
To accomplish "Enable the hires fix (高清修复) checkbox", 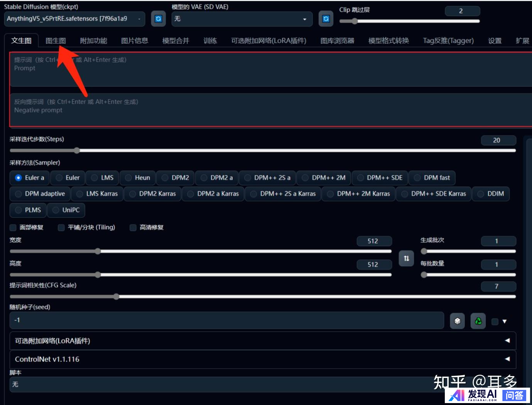I will pos(133,228).
